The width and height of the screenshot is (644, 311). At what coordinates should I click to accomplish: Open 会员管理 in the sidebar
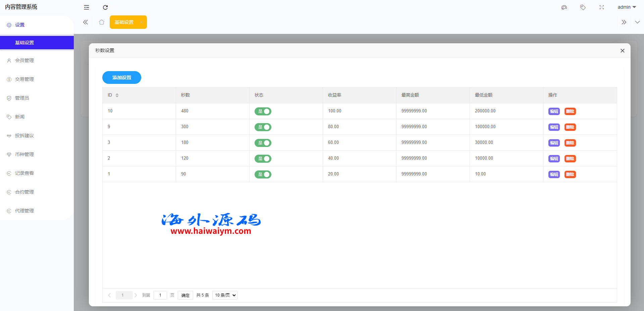[24, 60]
